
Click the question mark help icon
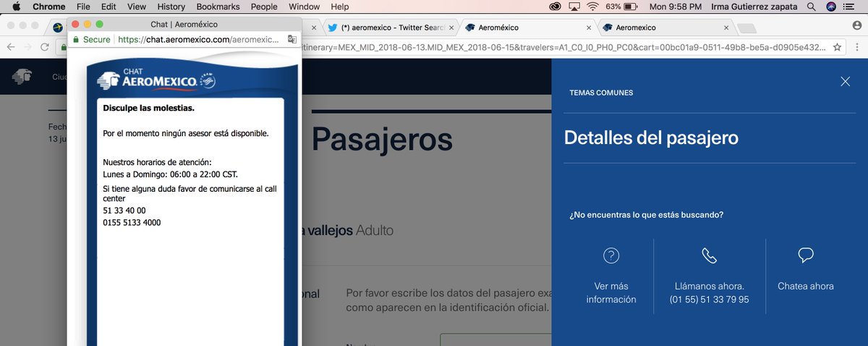611,256
